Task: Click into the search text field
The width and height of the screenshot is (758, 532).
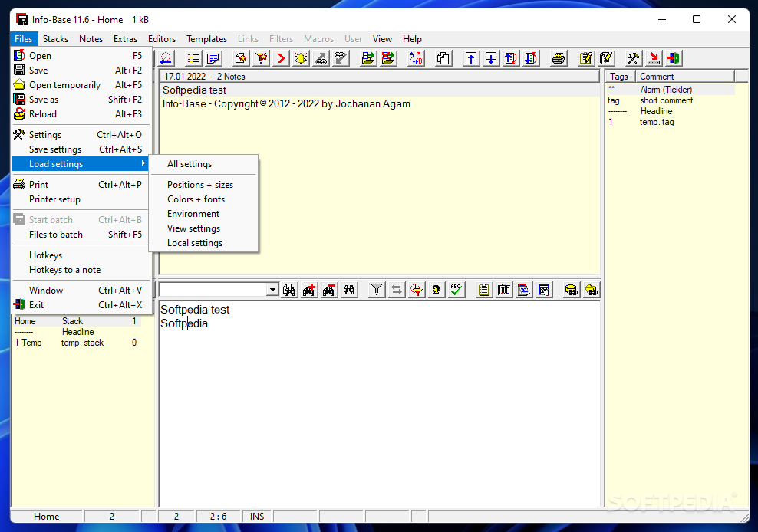Action: tap(213, 290)
